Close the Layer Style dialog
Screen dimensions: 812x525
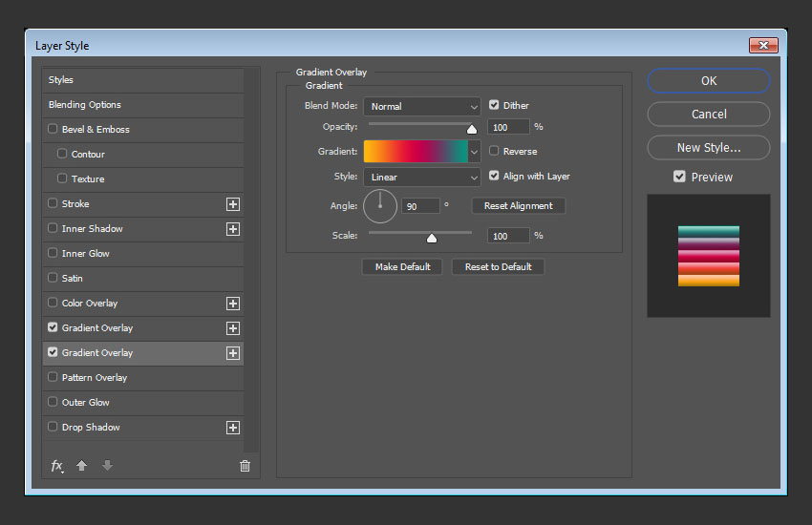[x=763, y=46]
